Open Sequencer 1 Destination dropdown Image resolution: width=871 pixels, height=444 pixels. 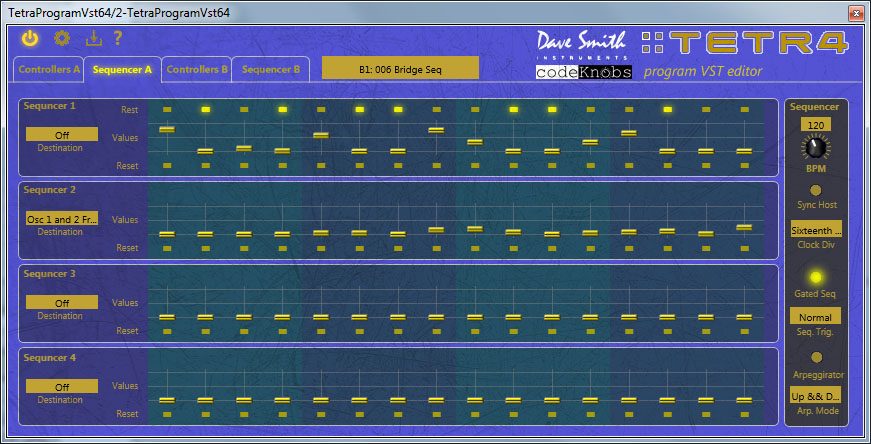(62, 134)
